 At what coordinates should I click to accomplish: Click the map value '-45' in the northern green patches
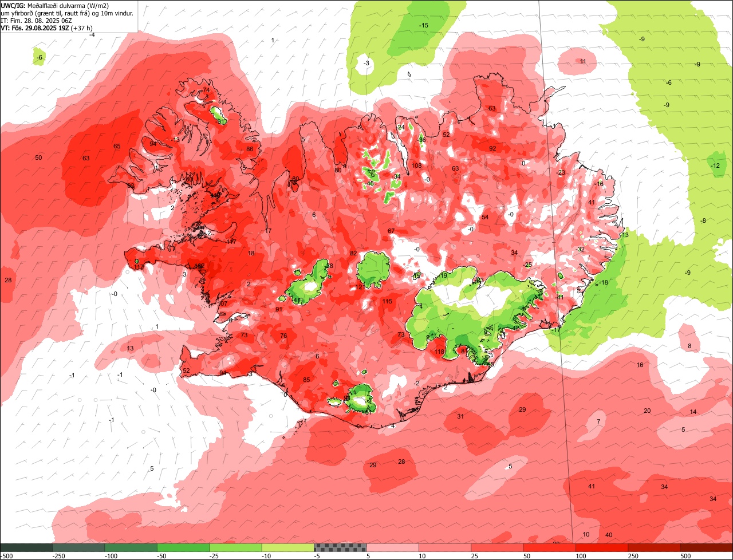tap(369, 183)
